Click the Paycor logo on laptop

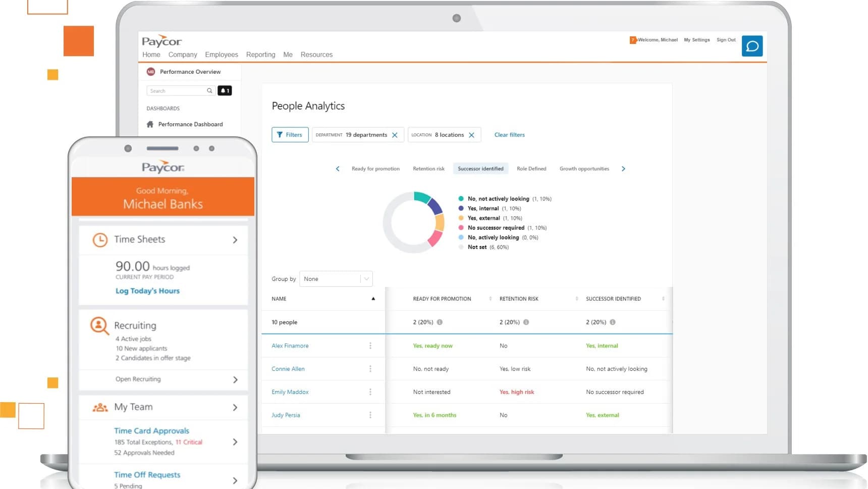coord(161,41)
